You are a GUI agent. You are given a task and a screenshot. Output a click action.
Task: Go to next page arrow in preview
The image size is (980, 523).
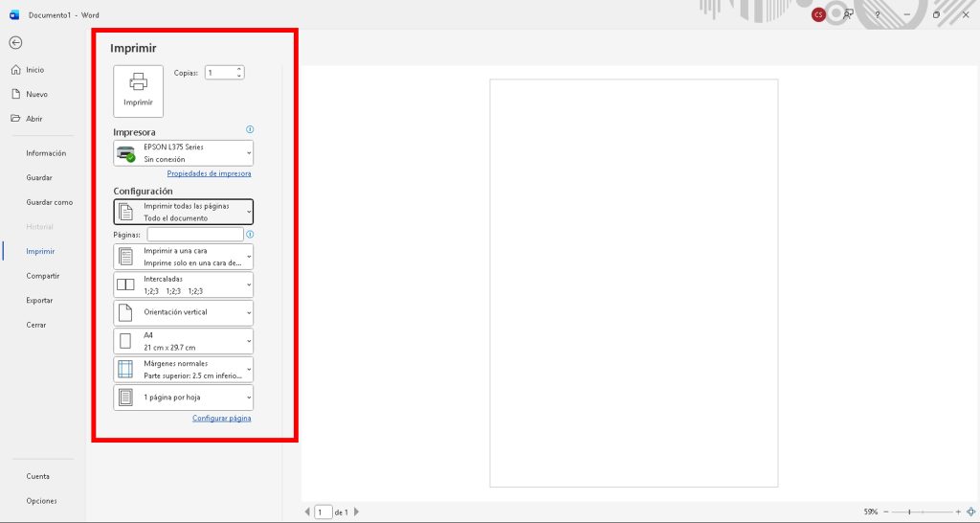(357, 512)
